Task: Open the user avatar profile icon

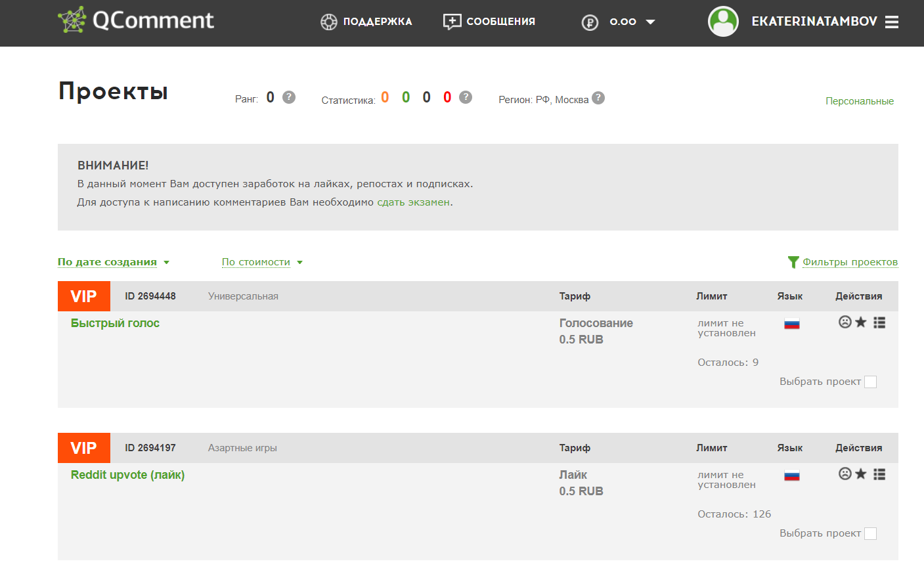Action: [x=723, y=22]
